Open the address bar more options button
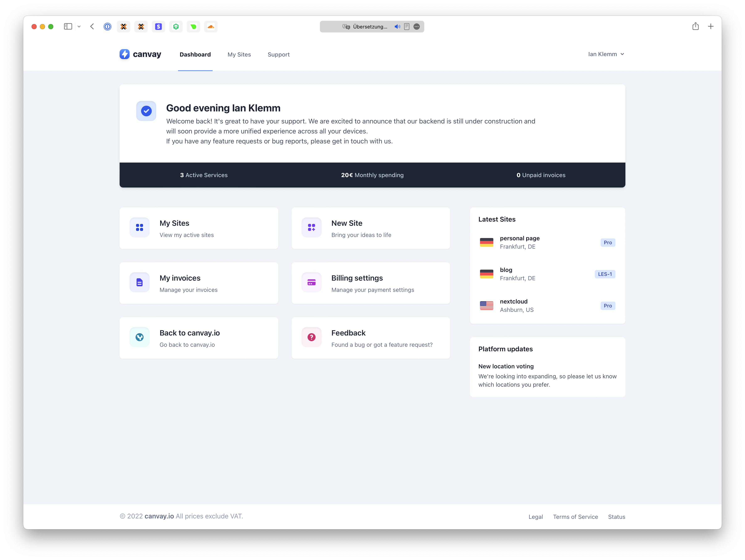This screenshot has width=745, height=560. coord(417,27)
